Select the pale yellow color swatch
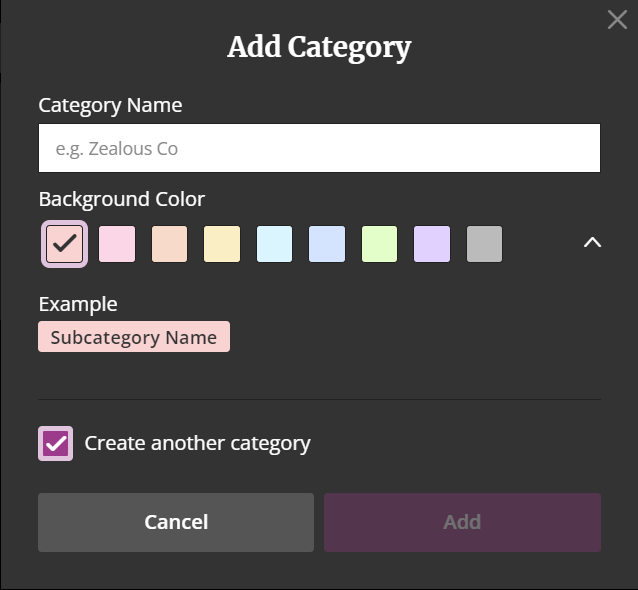 click(x=222, y=244)
